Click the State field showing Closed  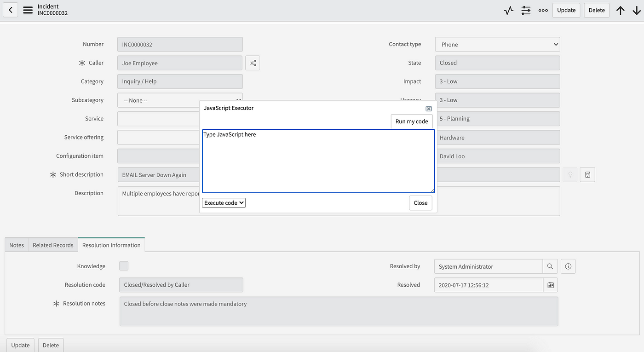[497, 63]
